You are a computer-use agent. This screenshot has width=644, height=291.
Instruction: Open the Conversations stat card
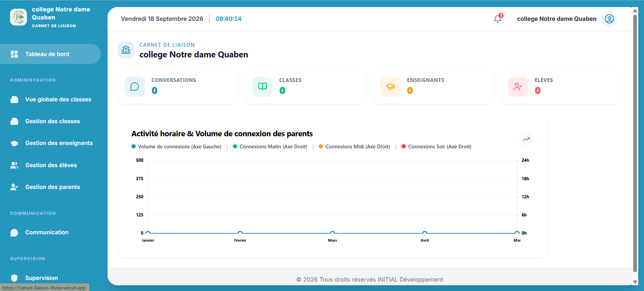[178, 87]
